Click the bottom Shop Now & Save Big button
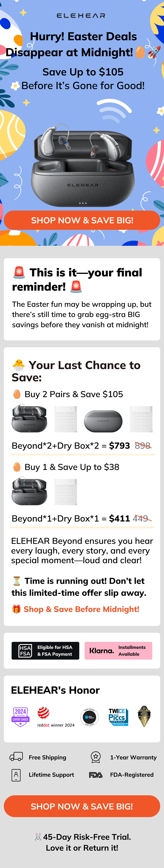This screenshot has width=164, height=868. (x=82, y=806)
